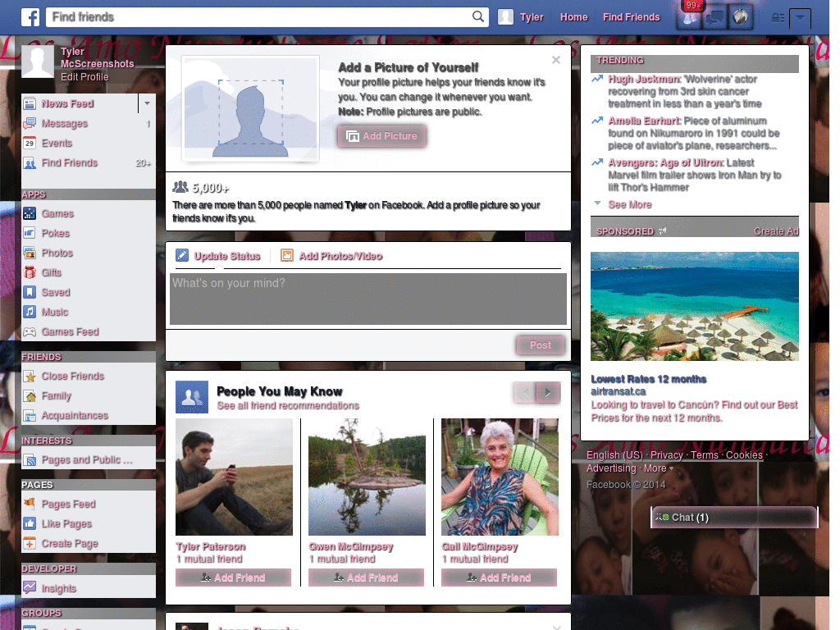Click the Family house icon
This screenshot has width=840, height=630.
(30, 396)
